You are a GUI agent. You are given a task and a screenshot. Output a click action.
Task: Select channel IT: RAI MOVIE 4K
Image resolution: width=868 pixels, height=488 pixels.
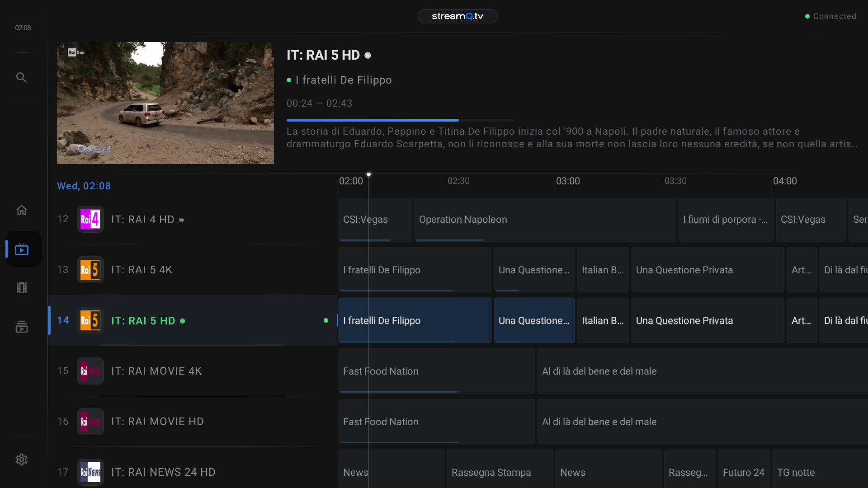[193, 371]
